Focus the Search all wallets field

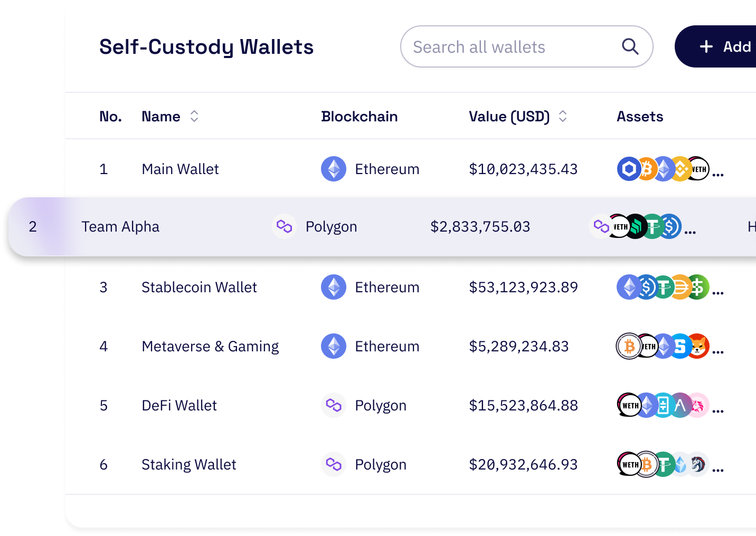526,46
